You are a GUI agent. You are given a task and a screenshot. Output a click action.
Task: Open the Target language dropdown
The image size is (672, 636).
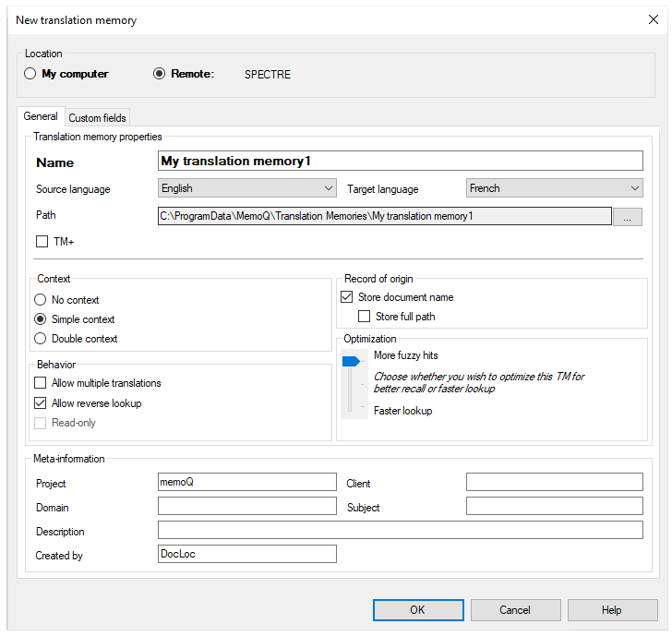(x=554, y=188)
